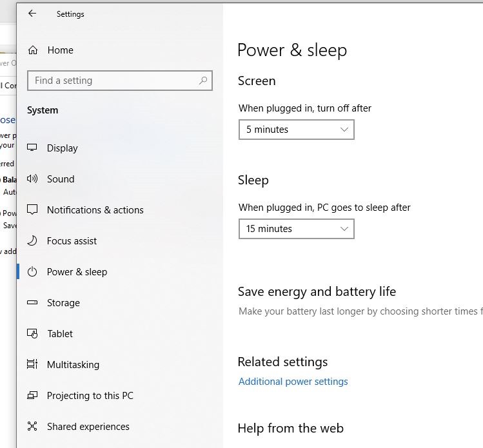Click the Focus assist moon icon

pos(32,241)
